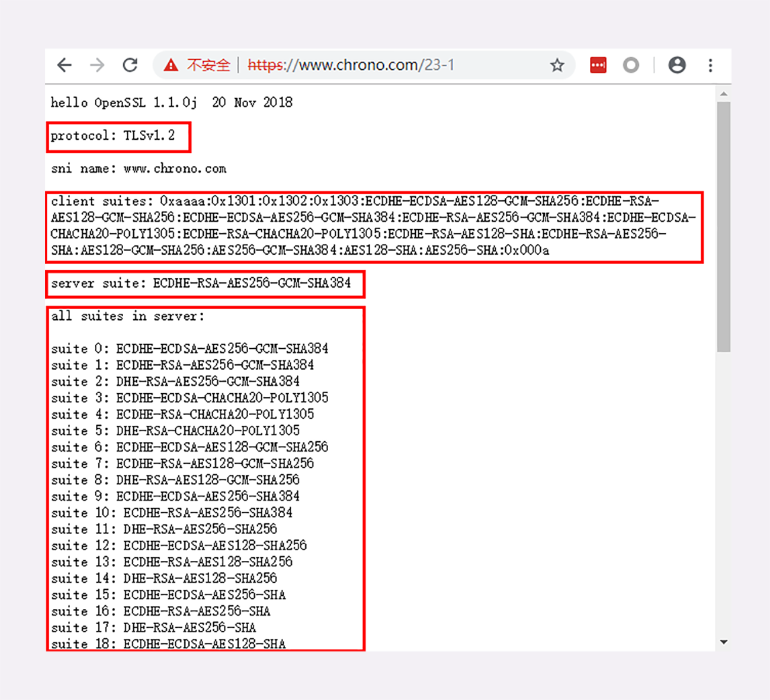The image size is (770, 700).
Task: Open the Chrome profile avatar icon
Action: point(677,65)
